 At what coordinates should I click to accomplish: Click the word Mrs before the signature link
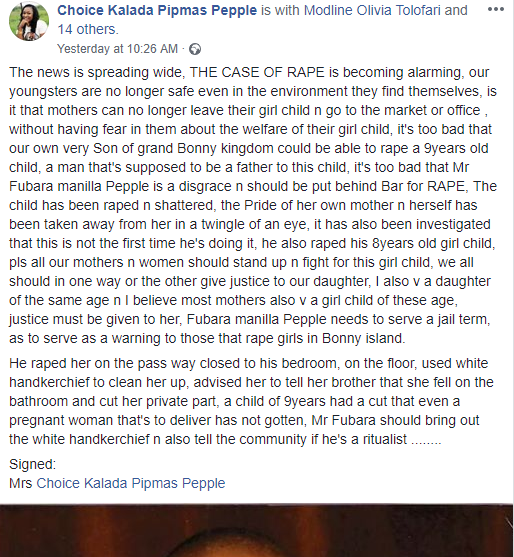pos(21,483)
